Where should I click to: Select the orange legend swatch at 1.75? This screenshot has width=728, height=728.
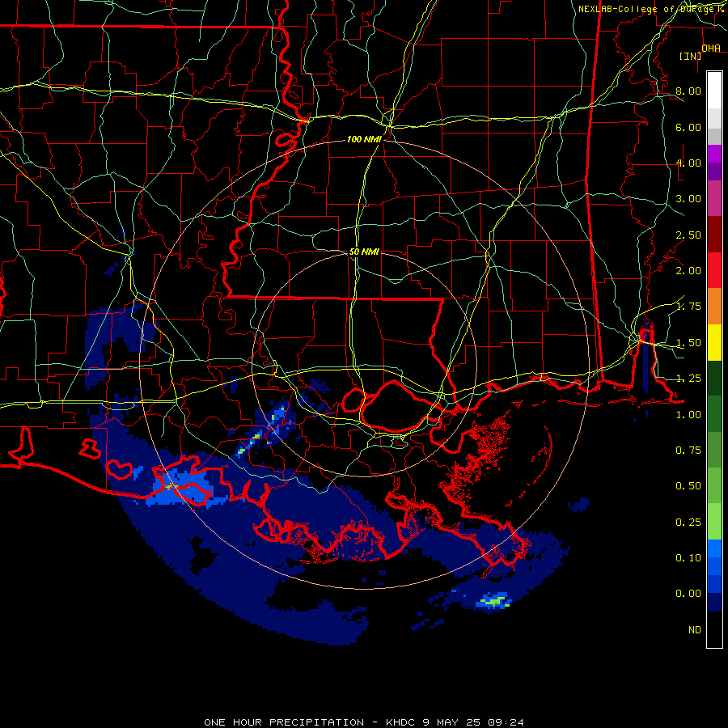coord(714,307)
